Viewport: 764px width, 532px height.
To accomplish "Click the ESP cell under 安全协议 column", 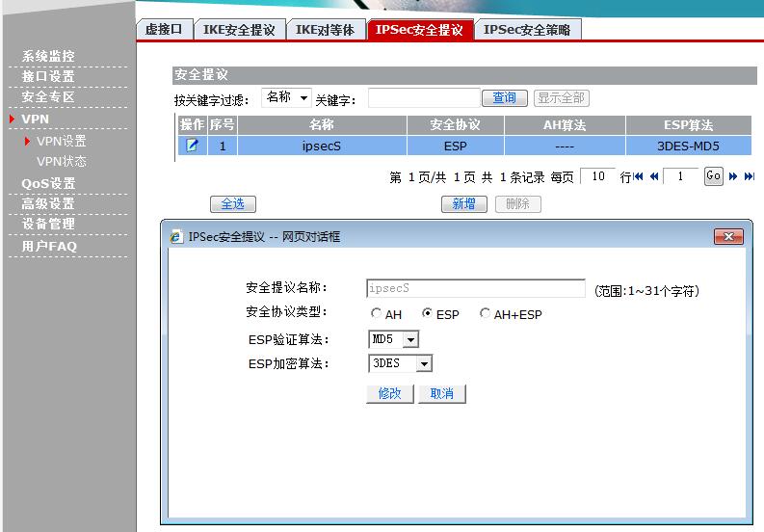I will pyautogui.click(x=456, y=146).
